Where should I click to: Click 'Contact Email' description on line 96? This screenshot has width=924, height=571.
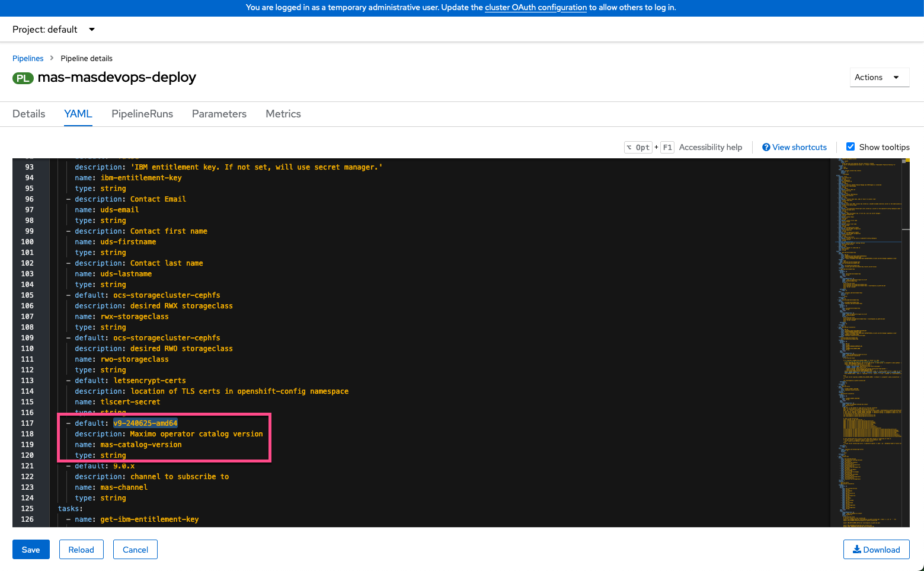[158, 199]
